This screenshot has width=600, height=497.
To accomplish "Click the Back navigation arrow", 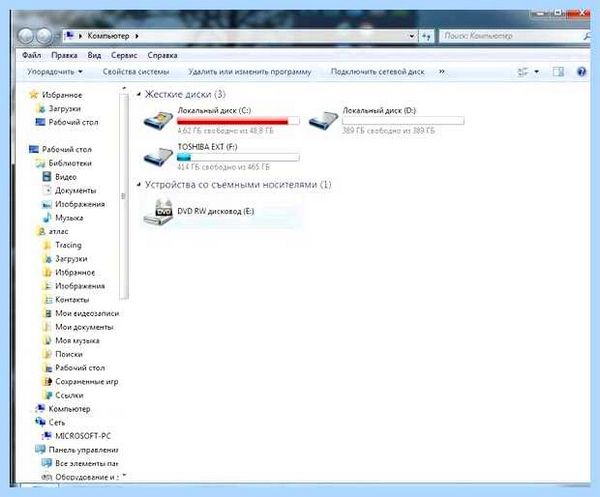I will point(26,36).
